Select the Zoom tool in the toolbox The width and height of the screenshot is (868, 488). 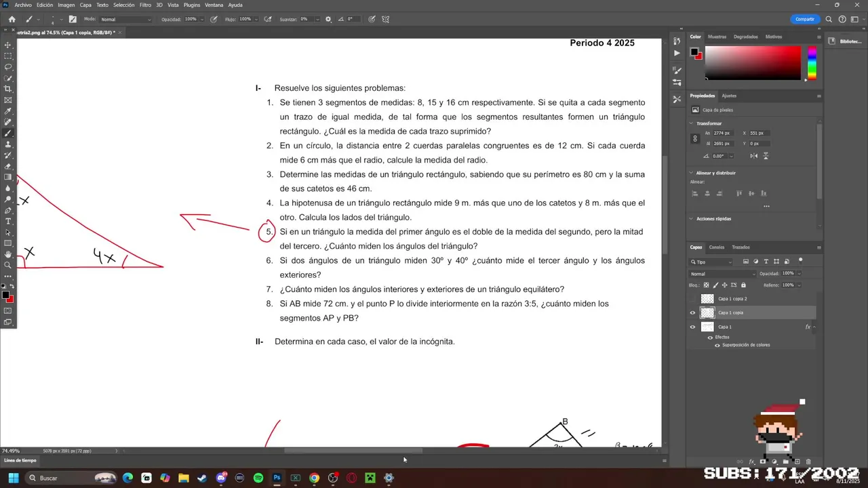[8, 265]
